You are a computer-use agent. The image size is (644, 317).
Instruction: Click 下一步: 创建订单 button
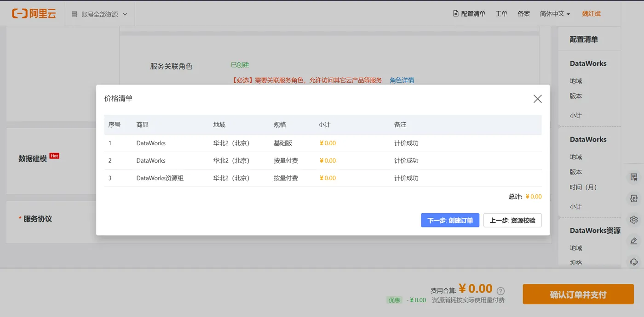point(450,221)
